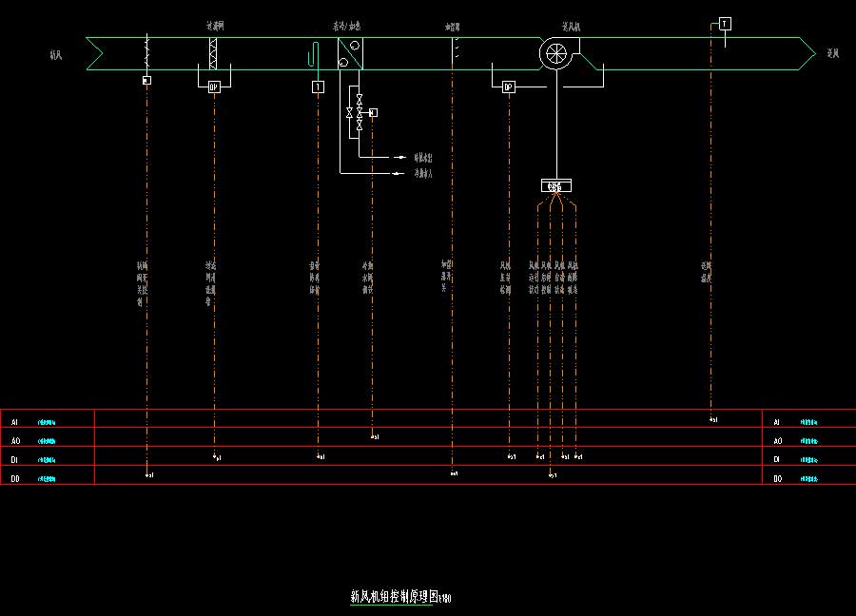Click the supply air temperature sensor T box
Viewport: 856px width, 616px height.
tap(725, 24)
